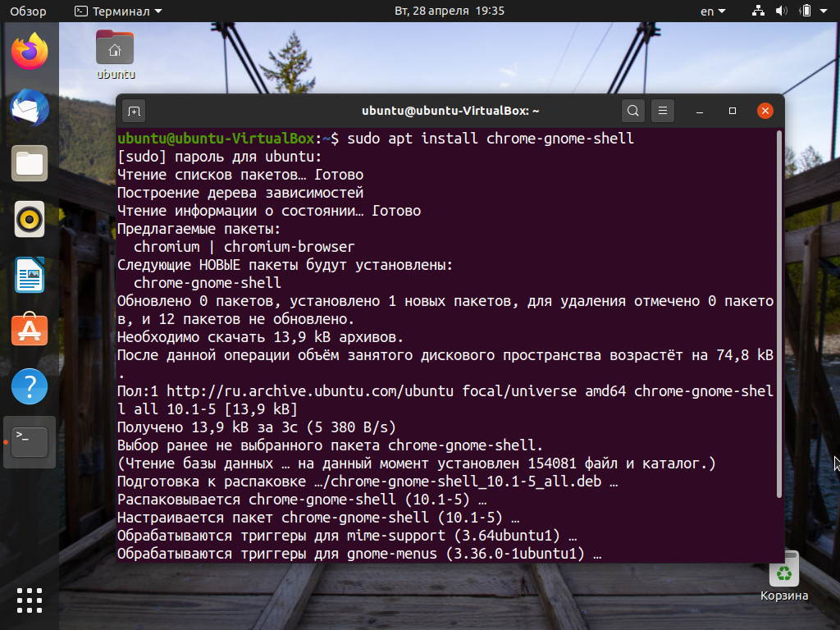Click the line Получено 13,9 kB за 3с

click(257, 427)
